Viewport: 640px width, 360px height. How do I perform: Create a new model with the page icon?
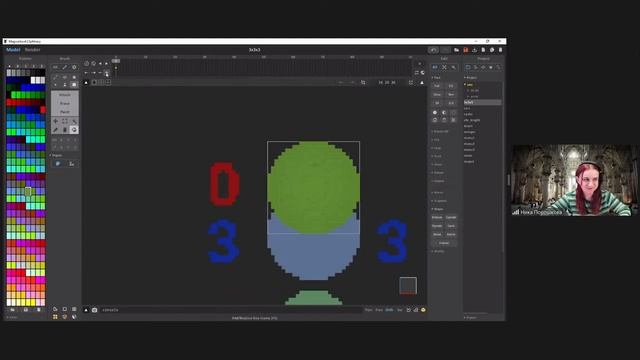[x=483, y=50]
